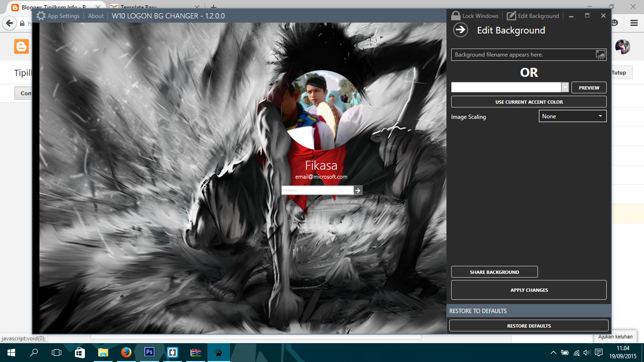The height and width of the screenshot is (362, 644).
Task: Launch Brackets editor from the taskbar
Action: click(x=172, y=352)
